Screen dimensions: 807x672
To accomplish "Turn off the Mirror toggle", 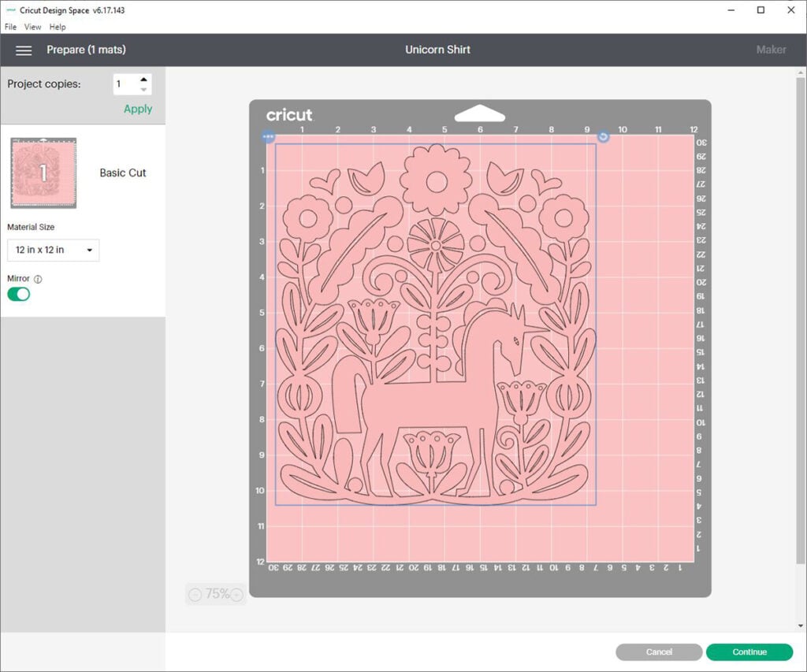I will pyautogui.click(x=19, y=294).
